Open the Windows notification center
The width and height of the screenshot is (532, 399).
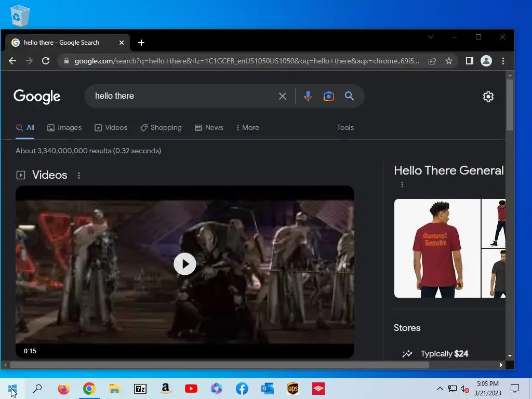[515, 389]
